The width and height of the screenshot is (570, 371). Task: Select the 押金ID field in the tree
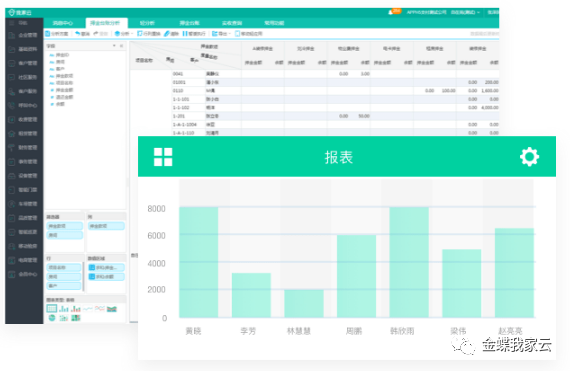tap(62, 55)
